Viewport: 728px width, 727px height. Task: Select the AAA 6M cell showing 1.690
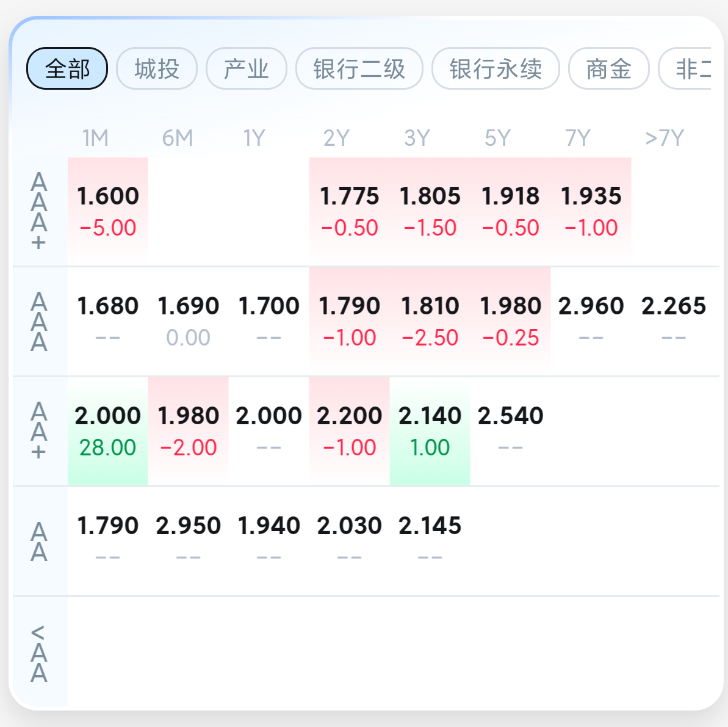(189, 322)
